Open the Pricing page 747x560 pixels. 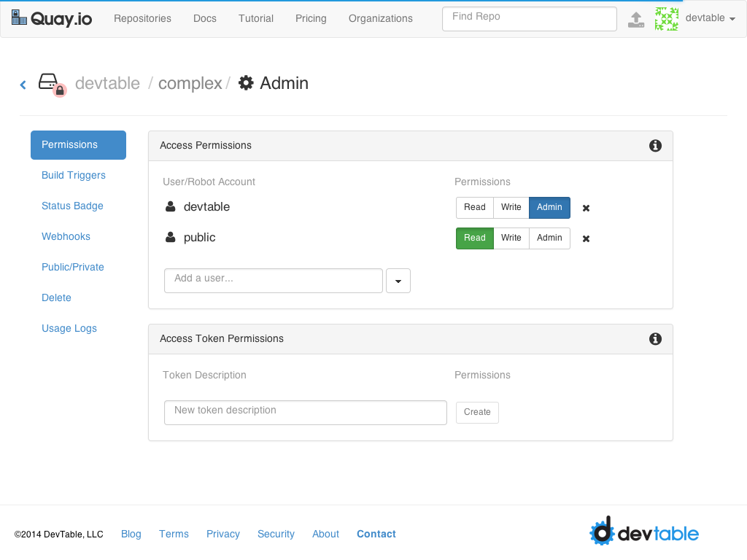[x=311, y=18]
